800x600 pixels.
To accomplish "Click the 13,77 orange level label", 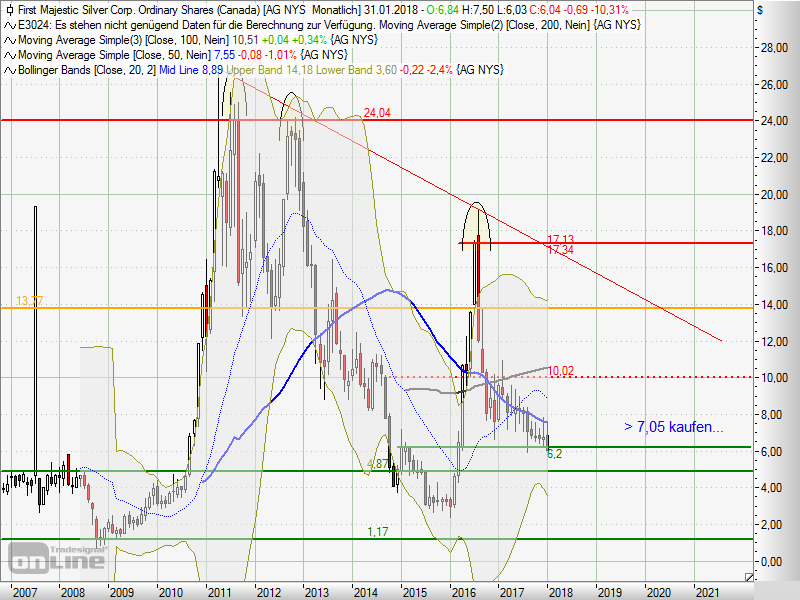I will click(x=29, y=301).
